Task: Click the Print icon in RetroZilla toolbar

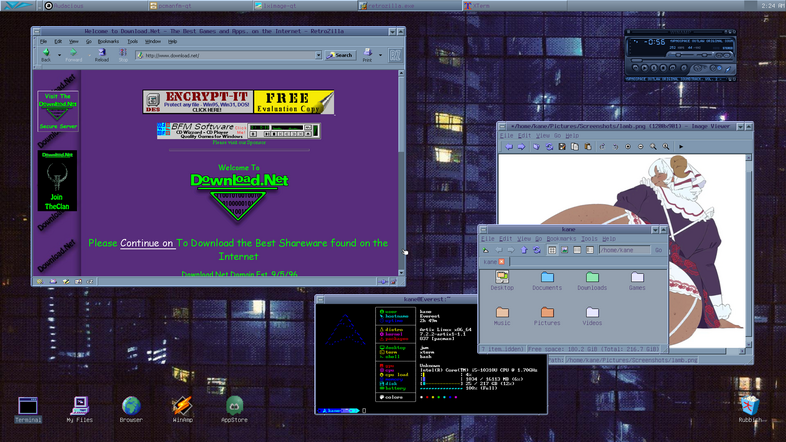Action: coord(367,55)
